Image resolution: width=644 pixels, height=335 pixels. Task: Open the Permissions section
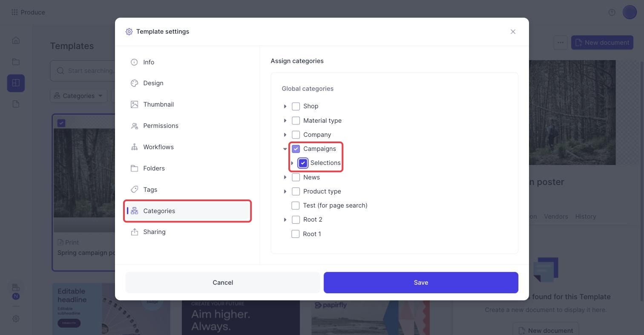(x=187, y=126)
